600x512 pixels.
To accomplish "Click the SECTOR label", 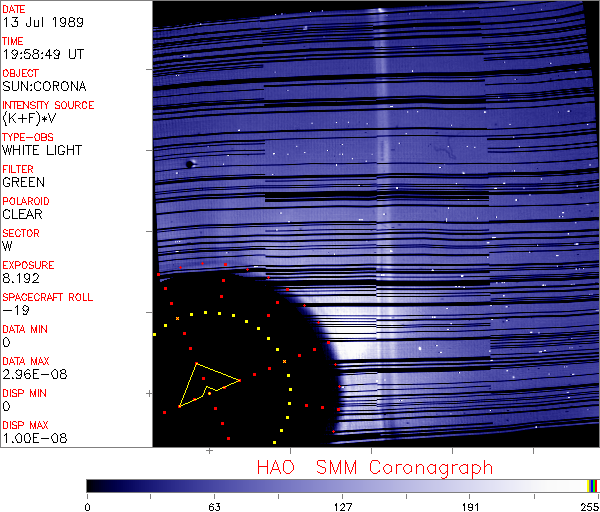I will [x=21, y=233].
